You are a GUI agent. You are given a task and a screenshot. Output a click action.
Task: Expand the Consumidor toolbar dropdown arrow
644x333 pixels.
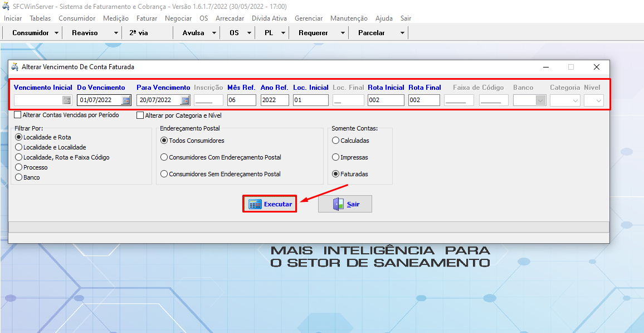point(56,33)
